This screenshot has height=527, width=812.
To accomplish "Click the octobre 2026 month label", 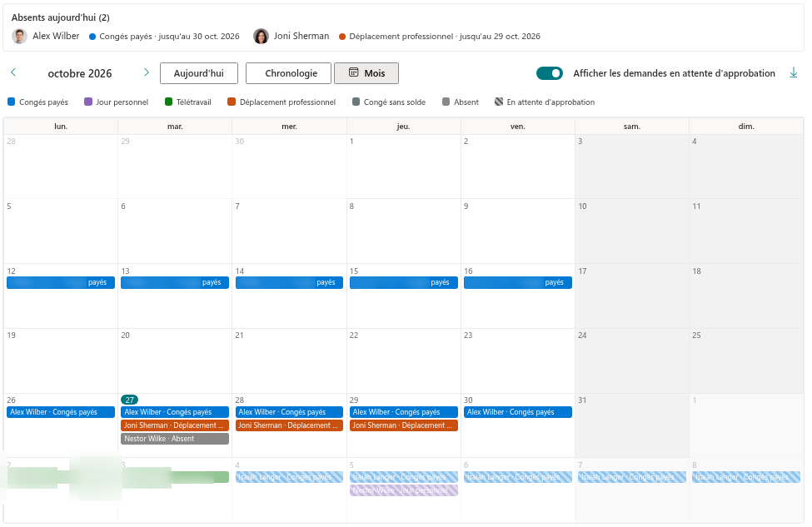I will [80, 73].
